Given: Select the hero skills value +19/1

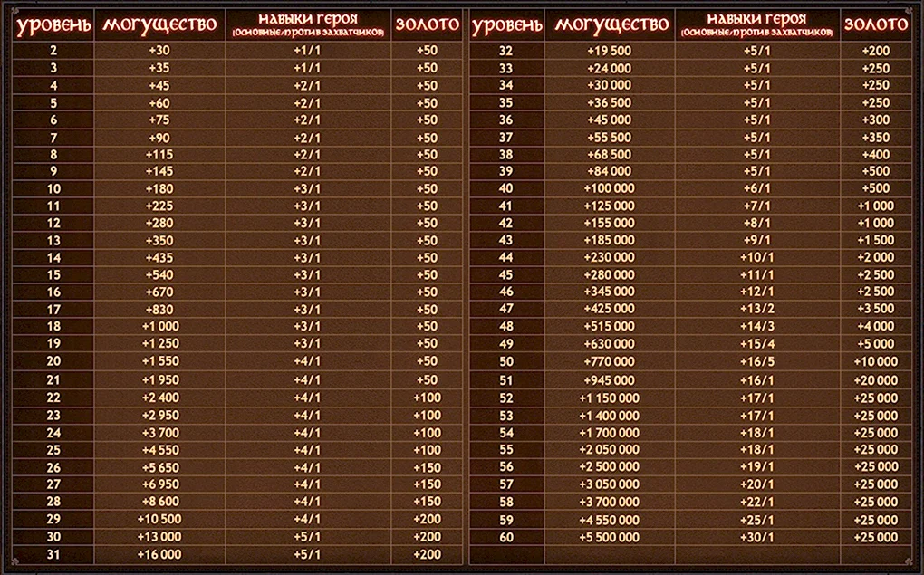Looking at the screenshot, I should pyautogui.click(x=756, y=467).
